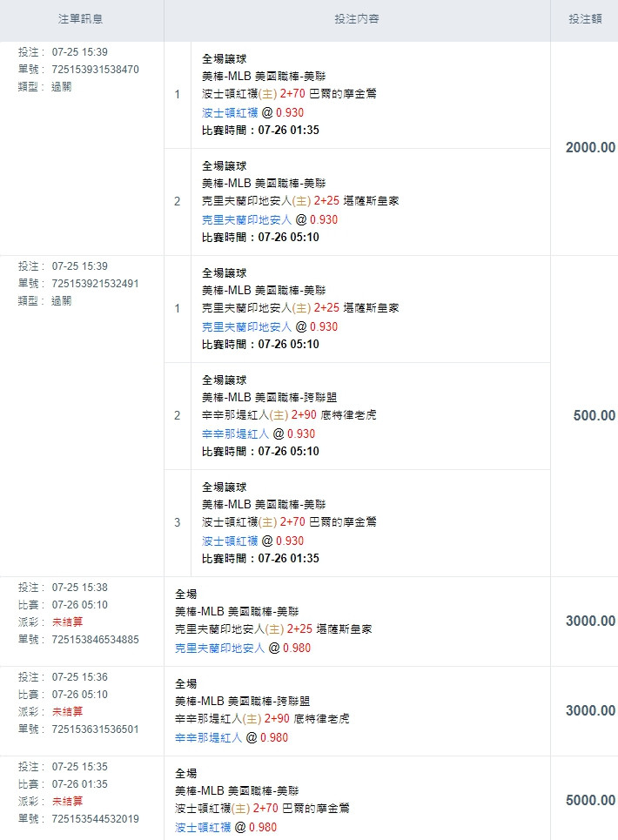Screen dimensions: 618x840
Task: Click 過關 type label of order ending 8470
Action: (62, 87)
